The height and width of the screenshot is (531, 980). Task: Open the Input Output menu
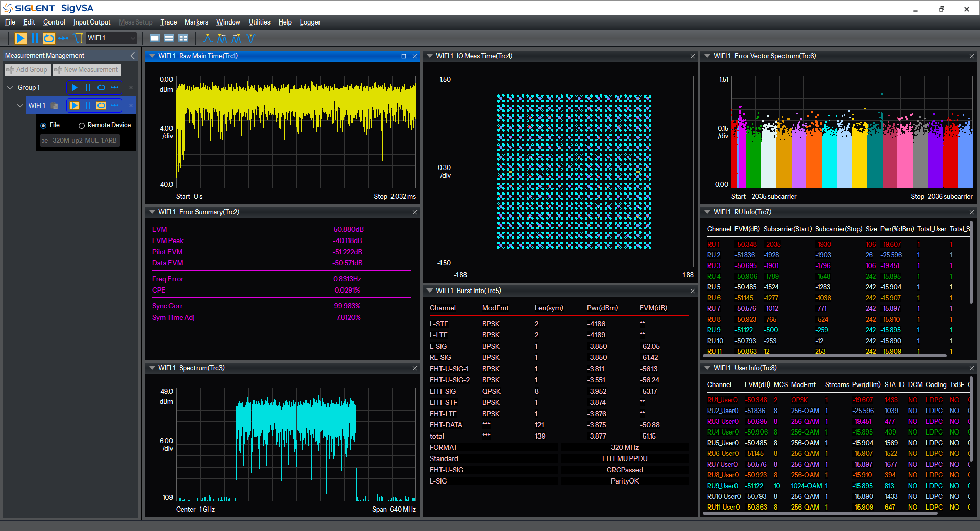(92, 22)
